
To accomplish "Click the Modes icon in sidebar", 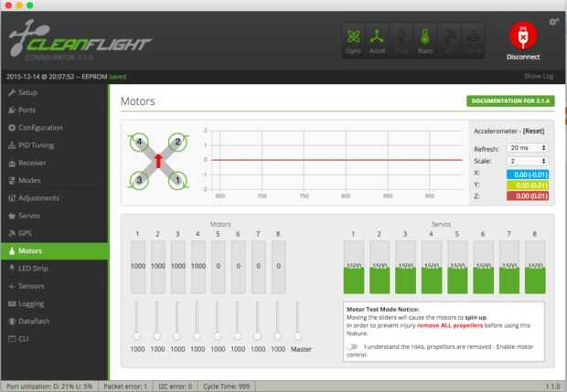I will click(12, 180).
